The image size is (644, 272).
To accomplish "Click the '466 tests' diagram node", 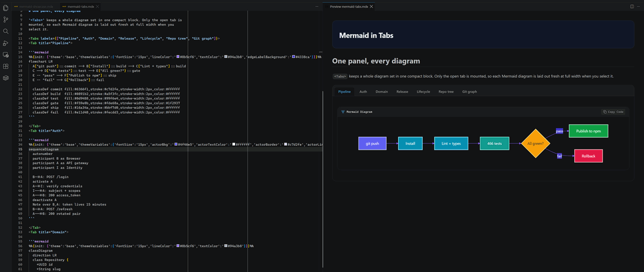I will click(494, 144).
